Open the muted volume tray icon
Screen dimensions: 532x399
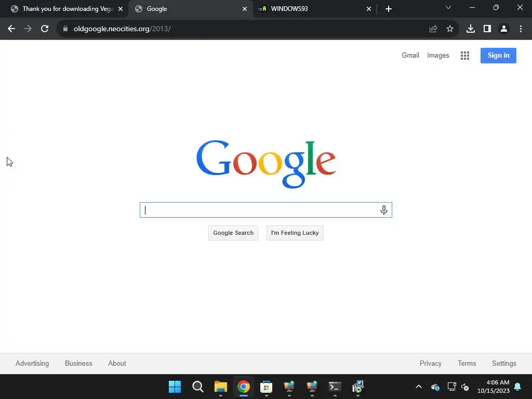click(x=465, y=387)
